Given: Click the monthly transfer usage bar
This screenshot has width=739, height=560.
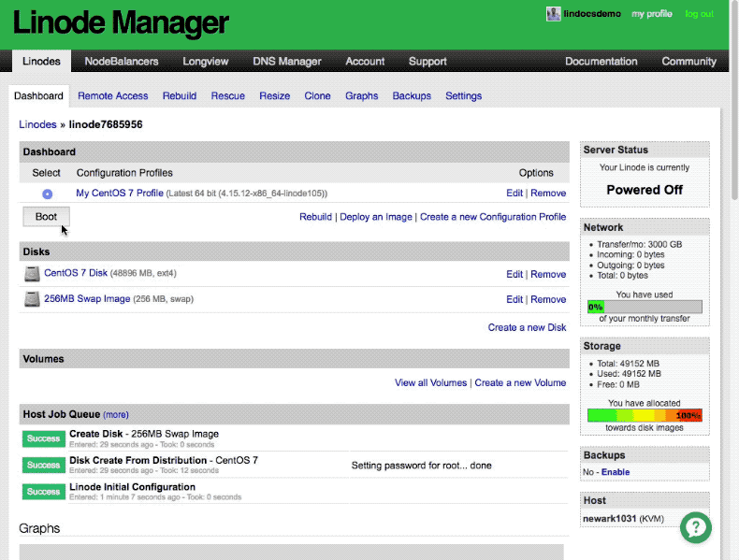Looking at the screenshot, I should tap(644, 307).
